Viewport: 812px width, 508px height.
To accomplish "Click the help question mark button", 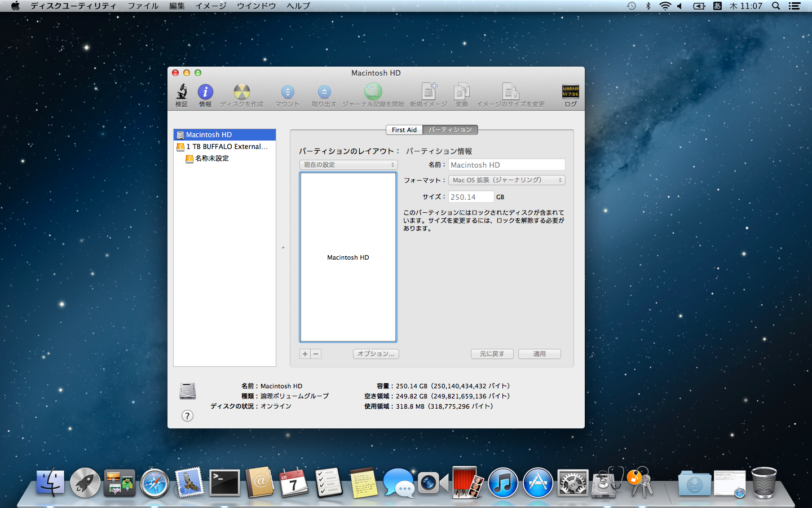I will pos(188,416).
